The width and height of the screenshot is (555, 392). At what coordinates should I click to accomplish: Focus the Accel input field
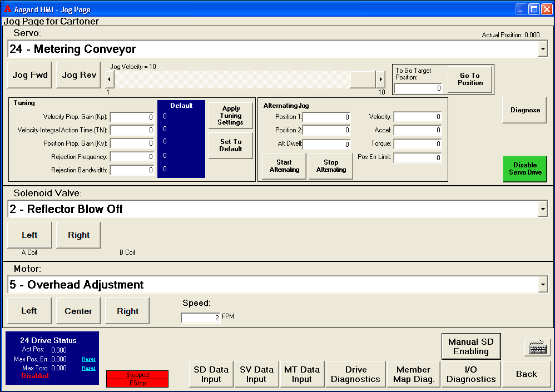pos(418,130)
